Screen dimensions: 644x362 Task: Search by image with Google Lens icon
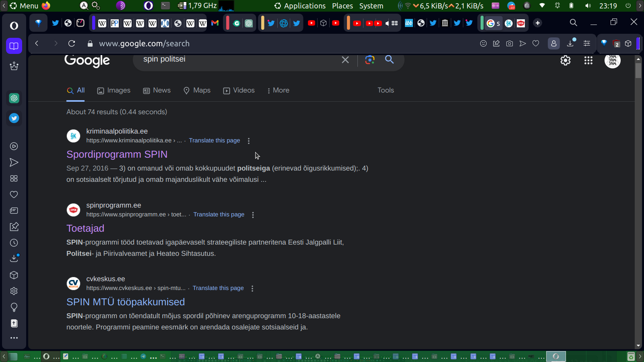click(x=370, y=60)
